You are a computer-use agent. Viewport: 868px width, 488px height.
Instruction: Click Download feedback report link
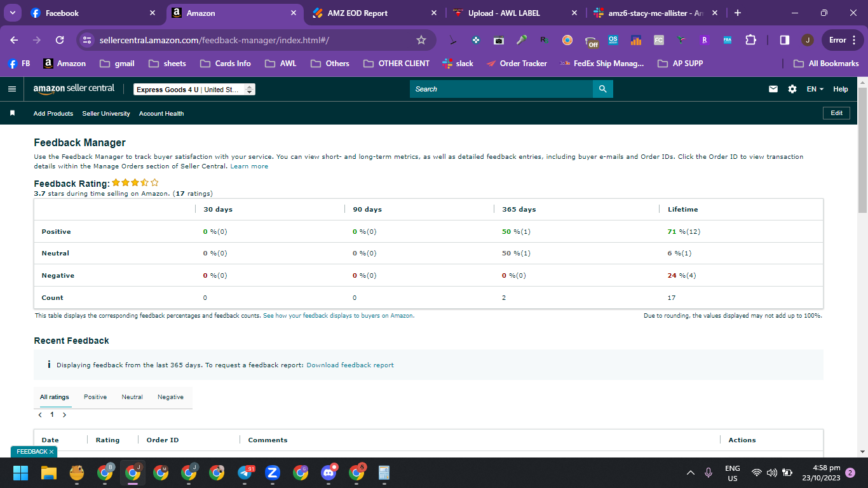[350, 365]
